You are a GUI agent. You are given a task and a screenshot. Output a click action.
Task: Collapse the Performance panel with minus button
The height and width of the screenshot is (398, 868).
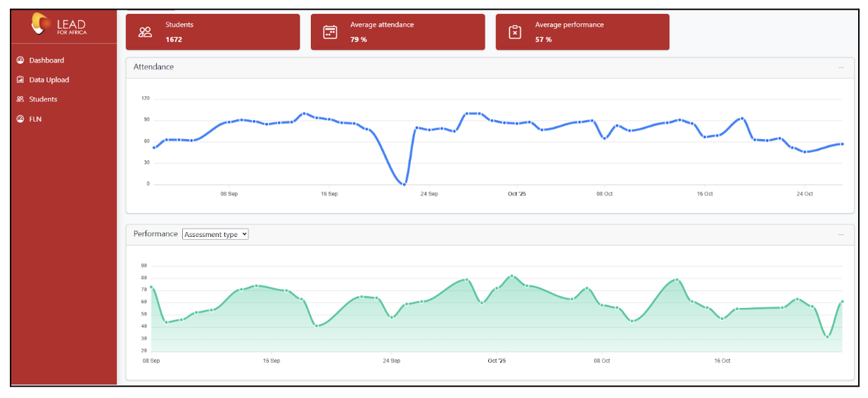841,234
